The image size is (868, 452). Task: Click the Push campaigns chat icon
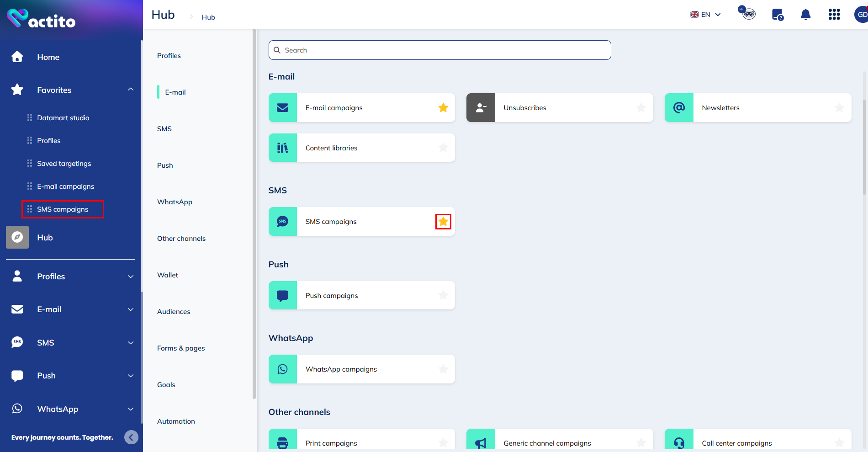(x=282, y=295)
